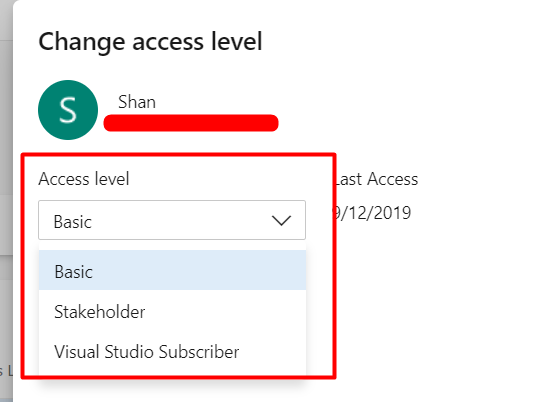This screenshot has width=551, height=402.
Task: Select Stakeholder from the list
Action: point(172,312)
